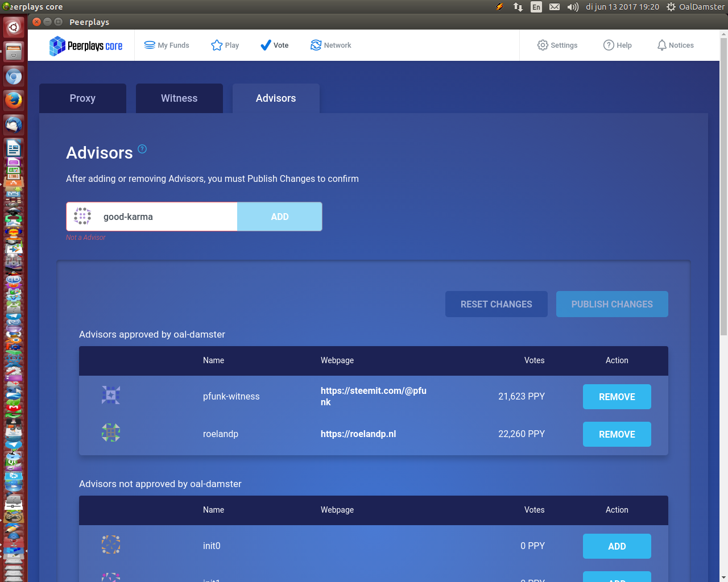
Task: Open the network indicator in system tray
Action: pyautogui.click(x=518, y=7)
